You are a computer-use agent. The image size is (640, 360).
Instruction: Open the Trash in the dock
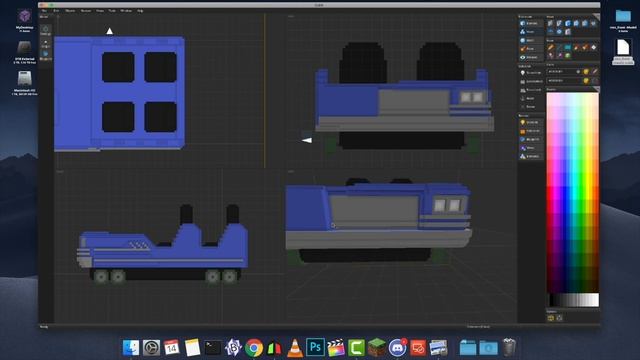coord(509,347)
